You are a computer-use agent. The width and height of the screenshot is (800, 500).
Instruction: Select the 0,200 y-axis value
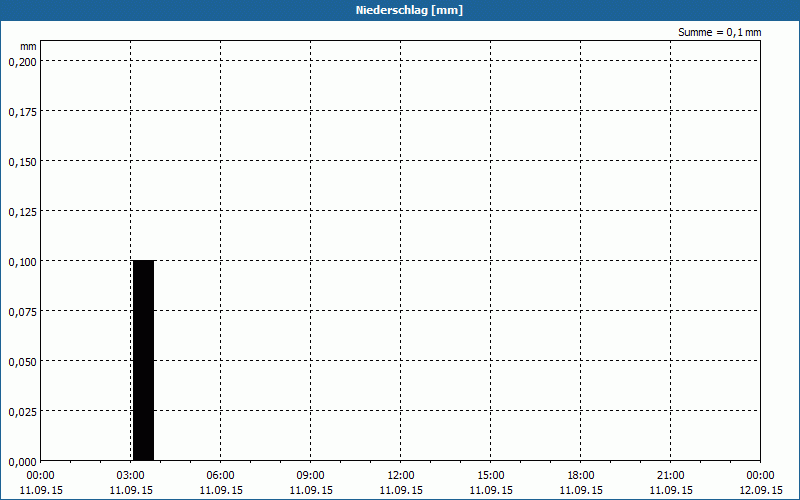[22, 62]
